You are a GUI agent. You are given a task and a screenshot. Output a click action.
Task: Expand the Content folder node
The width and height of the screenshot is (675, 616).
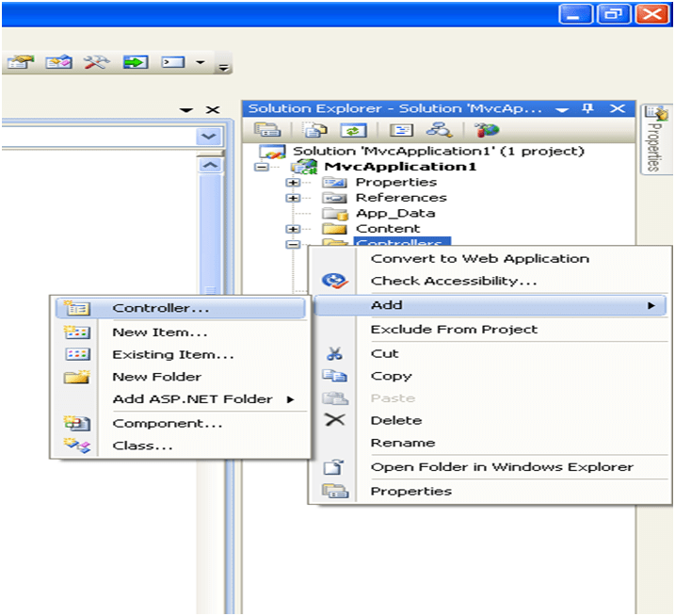coord(294,229)
